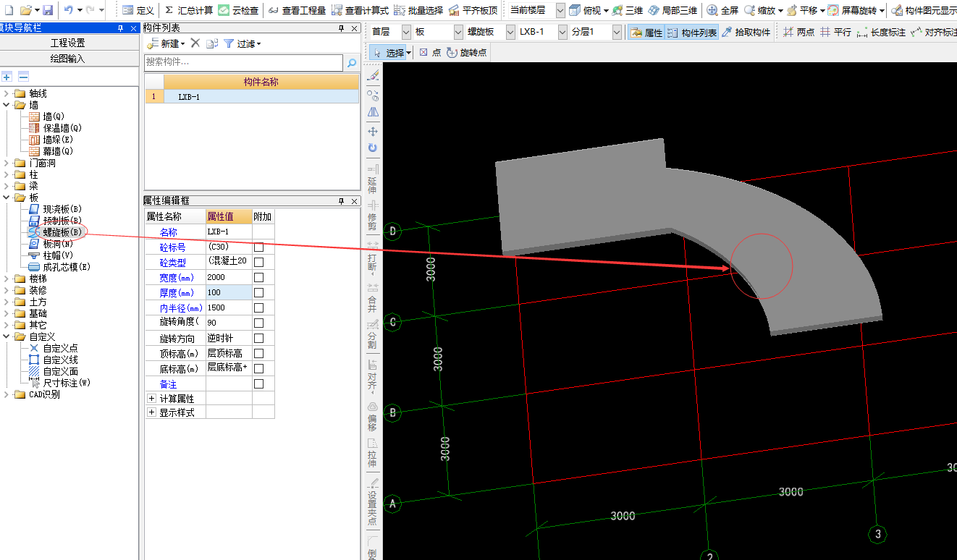
Task: Check the 附加 box for 厚度(mm)
Action: 258,293
